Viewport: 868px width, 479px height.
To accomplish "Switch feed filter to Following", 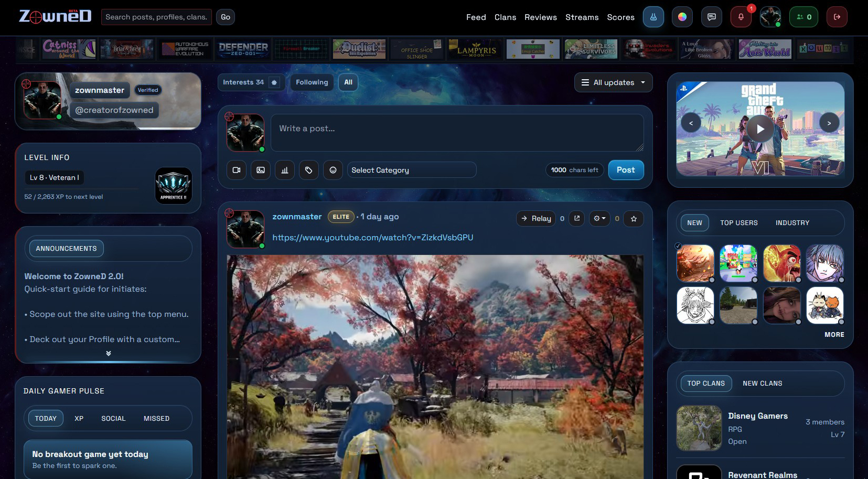I will point(312,82).
